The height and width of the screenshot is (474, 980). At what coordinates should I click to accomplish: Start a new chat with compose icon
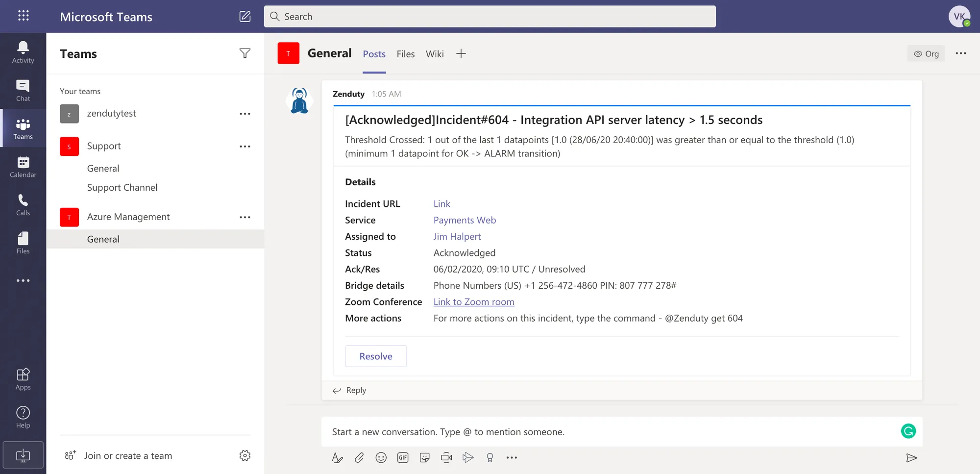coord(245,16)
